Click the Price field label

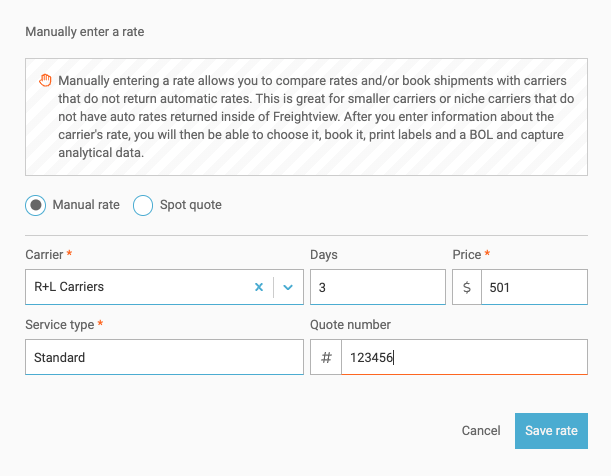(x=467, y=256)
